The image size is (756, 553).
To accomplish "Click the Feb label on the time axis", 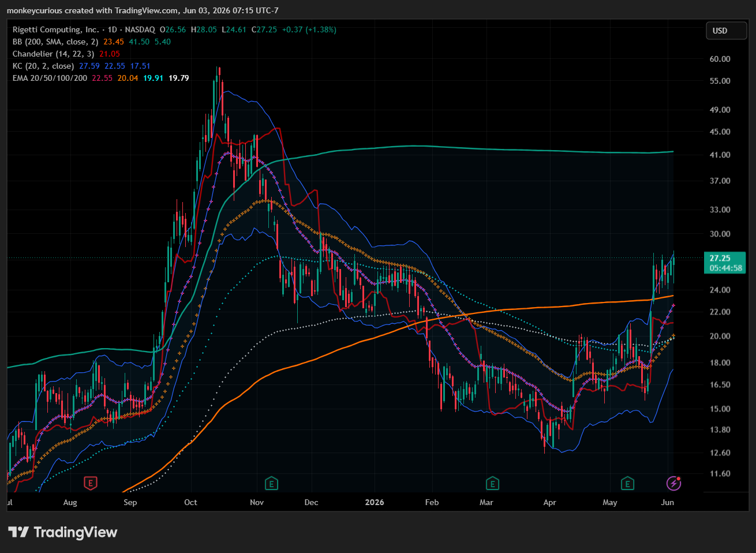I will click(x=432, y=502).
